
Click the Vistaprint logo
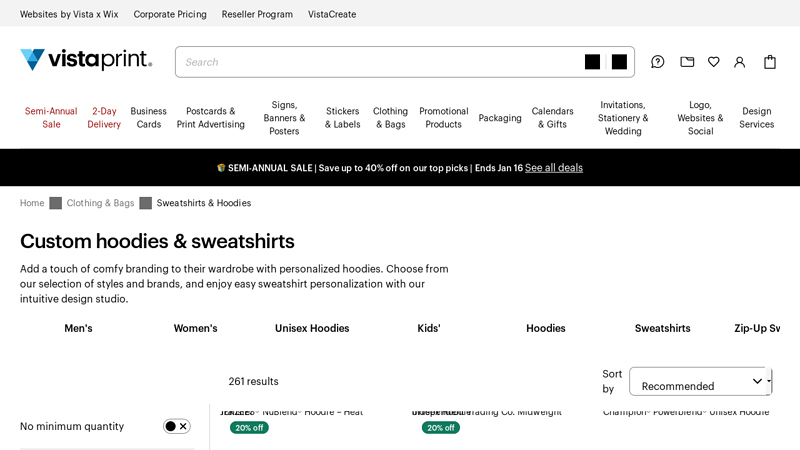point(86,60)
